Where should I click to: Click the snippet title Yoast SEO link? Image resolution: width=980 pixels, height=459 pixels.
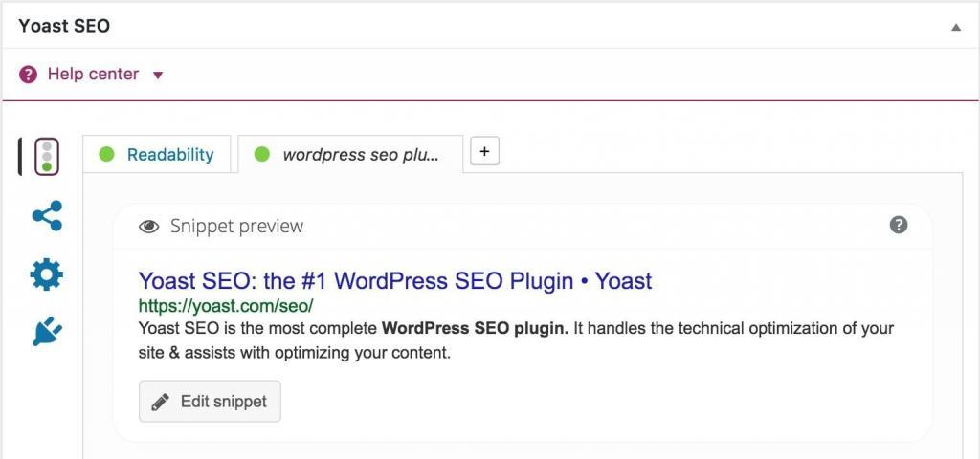(394, 281)
